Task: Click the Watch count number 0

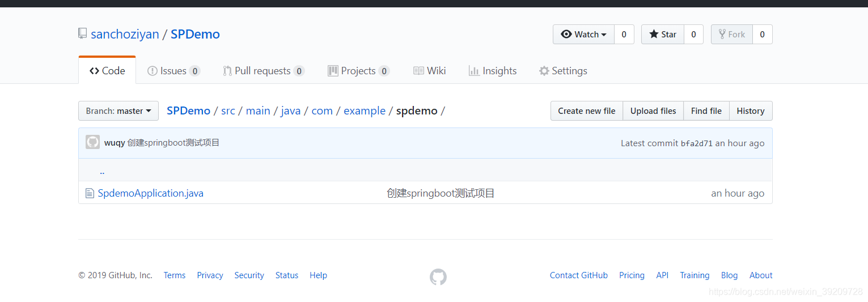Action: pos(624,35)
